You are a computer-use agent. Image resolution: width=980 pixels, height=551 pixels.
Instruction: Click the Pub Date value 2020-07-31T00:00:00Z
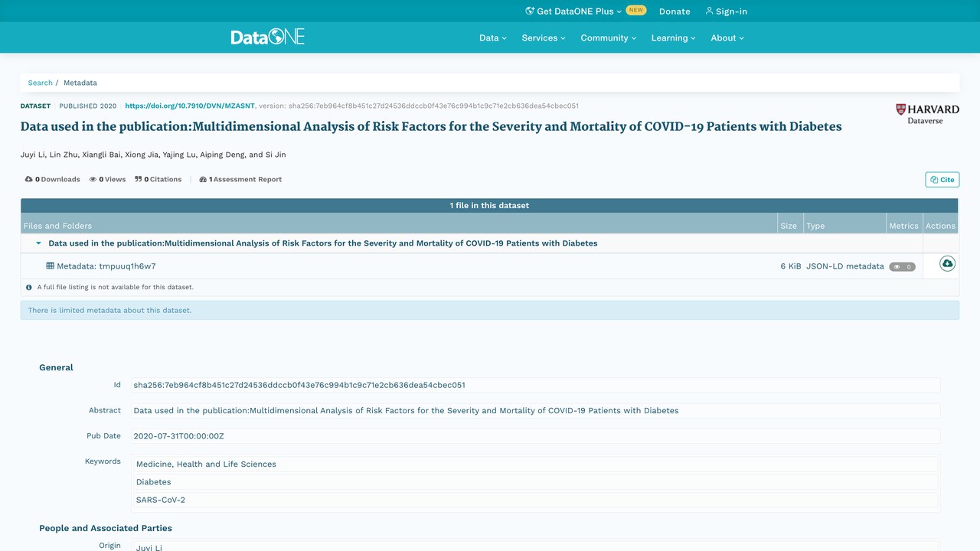(x=535, y=436)
